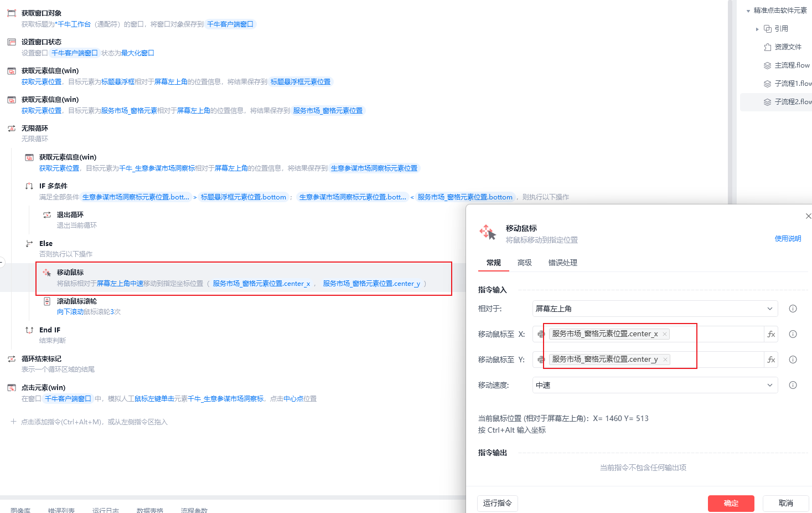Viewport: 812px width, 513px height.
Task: Click the 确定 button
Action: pyautogui.click(x=731, y=503)
